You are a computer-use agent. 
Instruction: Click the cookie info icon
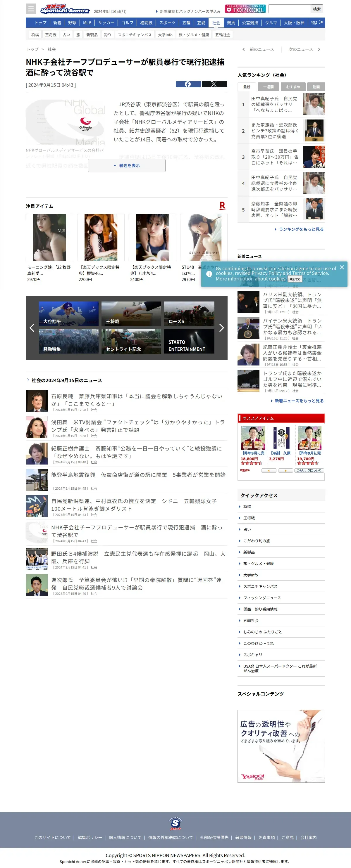(x=209, y=274)
